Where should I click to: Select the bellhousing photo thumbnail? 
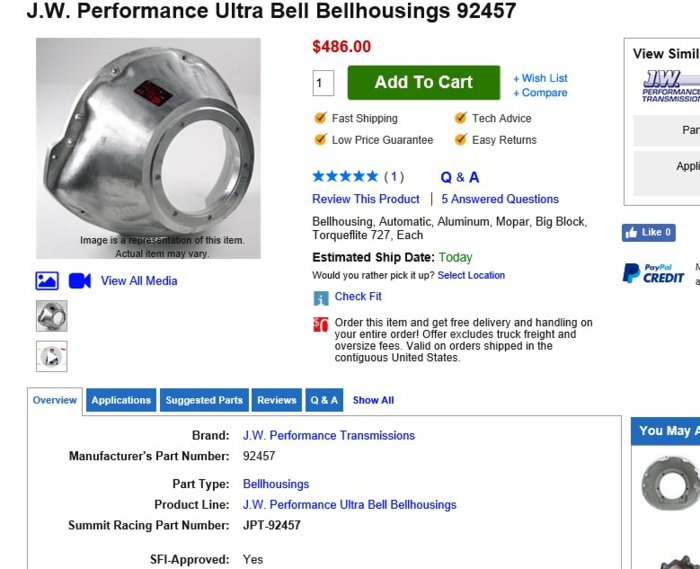[x=51, y=317]
